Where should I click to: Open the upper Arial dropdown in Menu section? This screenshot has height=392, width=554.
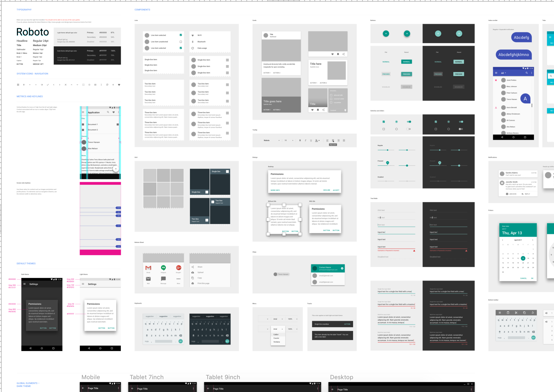(278, 319)
